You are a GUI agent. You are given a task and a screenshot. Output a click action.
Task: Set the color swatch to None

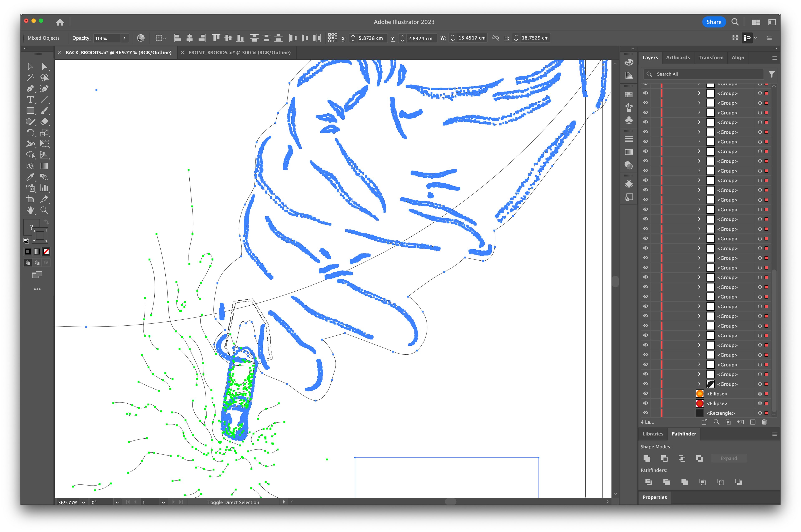[46, 251]
